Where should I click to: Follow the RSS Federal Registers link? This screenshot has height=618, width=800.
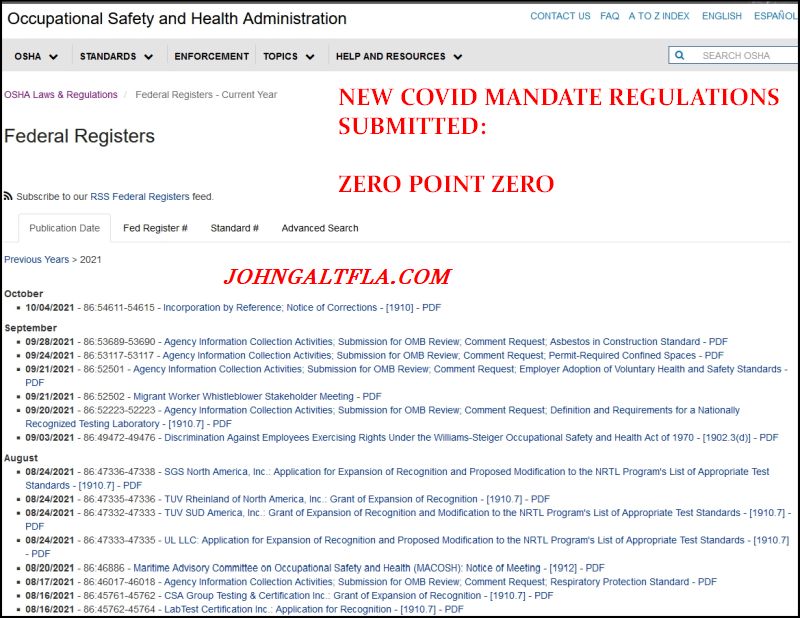(140, 197)
